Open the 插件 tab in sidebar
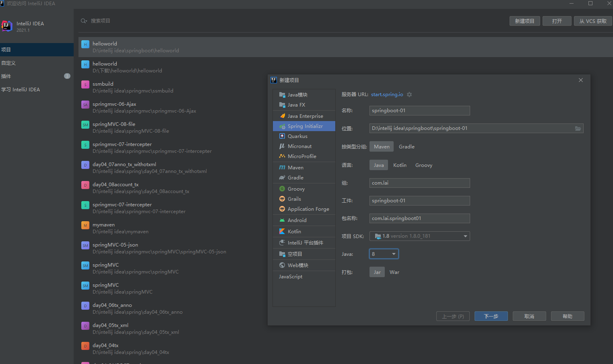 pos(37,76)
